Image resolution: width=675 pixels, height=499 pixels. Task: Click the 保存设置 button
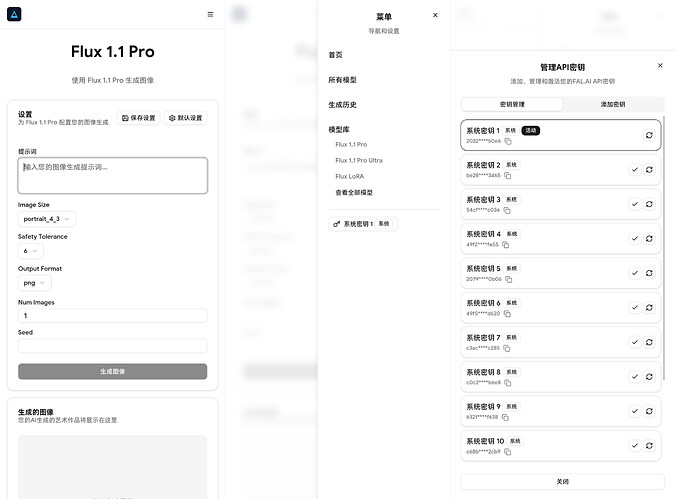(139, 118)
